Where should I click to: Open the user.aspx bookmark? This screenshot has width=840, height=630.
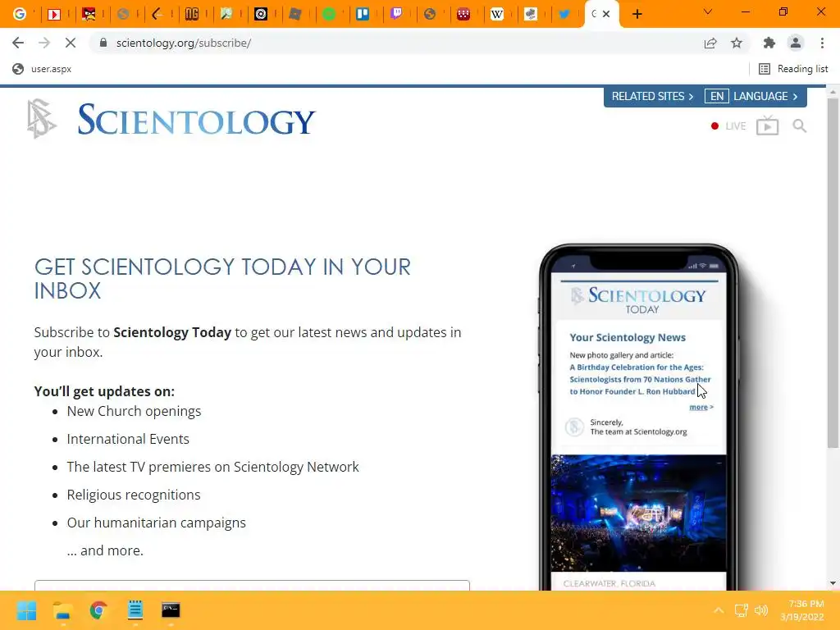tap(42, 69)
